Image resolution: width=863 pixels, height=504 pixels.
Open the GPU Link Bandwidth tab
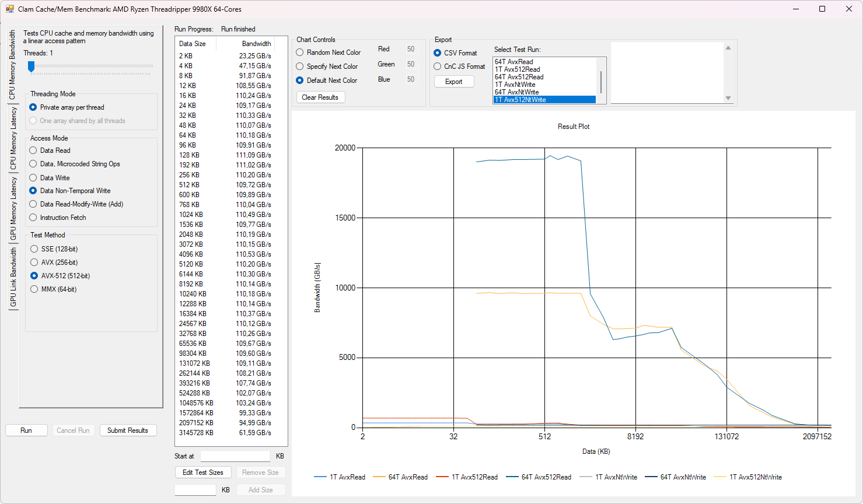click(x=13, y=278)
